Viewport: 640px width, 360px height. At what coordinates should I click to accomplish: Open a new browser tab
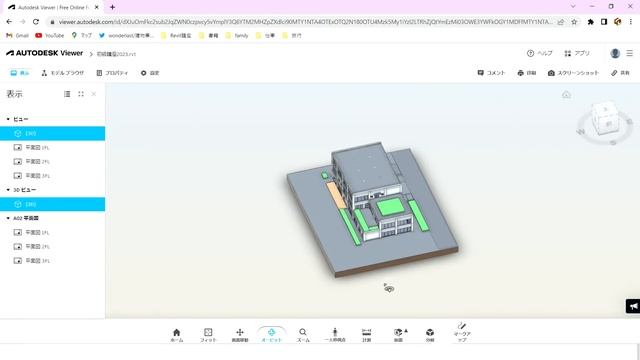pos(112,7)
